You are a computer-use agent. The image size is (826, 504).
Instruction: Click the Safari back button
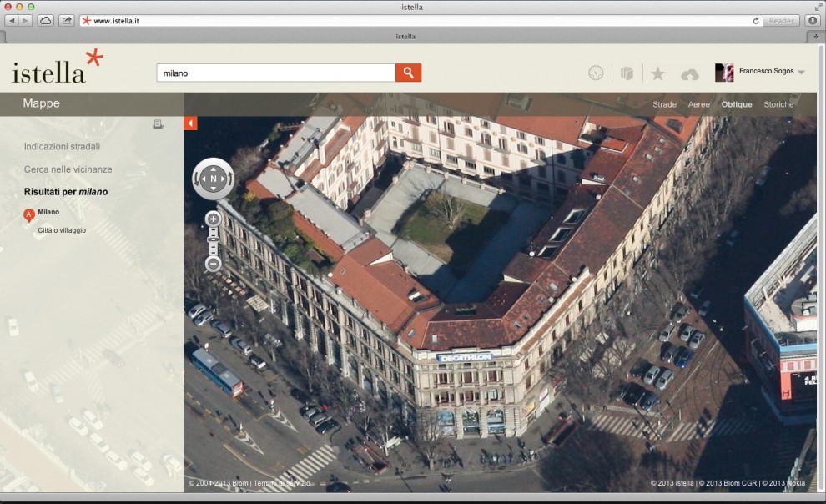click(12, 21)
